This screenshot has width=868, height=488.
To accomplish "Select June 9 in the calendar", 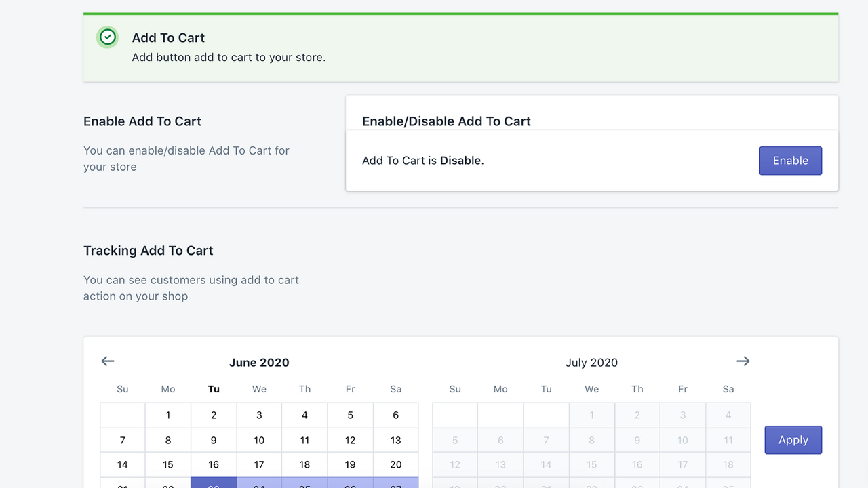I will [214, 440].
